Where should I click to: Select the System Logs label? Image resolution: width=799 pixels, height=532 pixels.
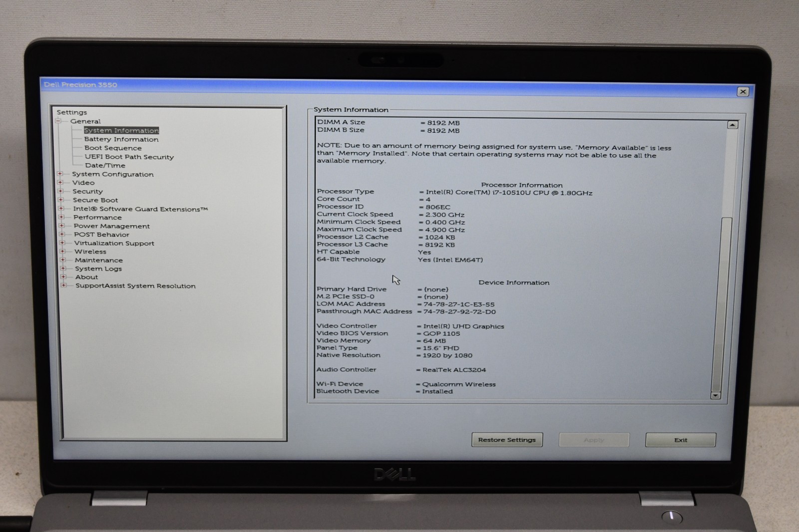tap(98, 268)
